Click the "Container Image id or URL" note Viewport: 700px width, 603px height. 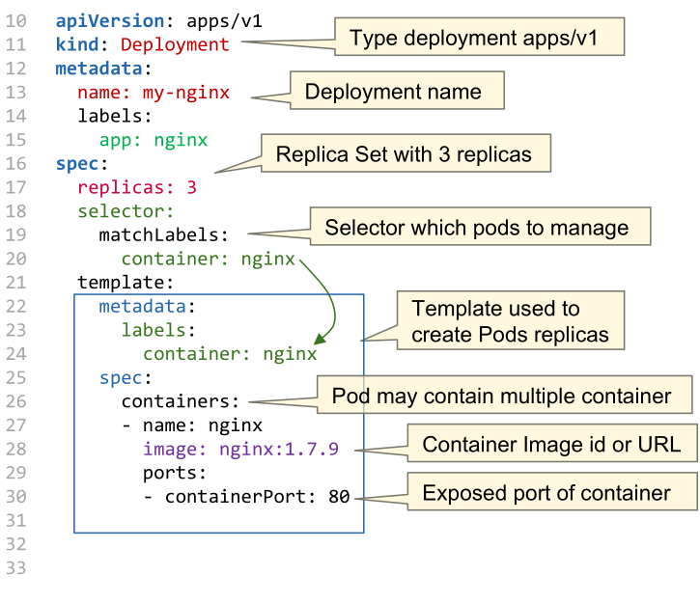click(x=551, y=444)
